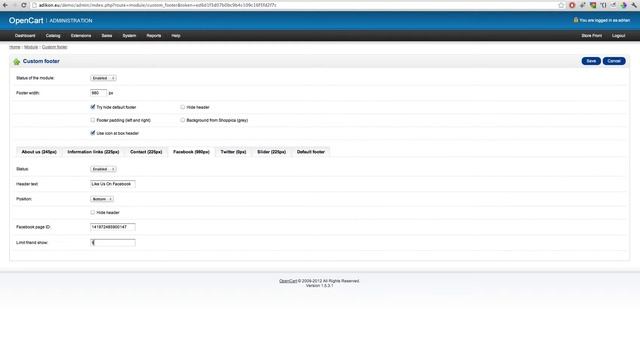Viewport: 640px width, 360px height.
Task: Enable Footer padding left and right
Action: pos(93,120)
